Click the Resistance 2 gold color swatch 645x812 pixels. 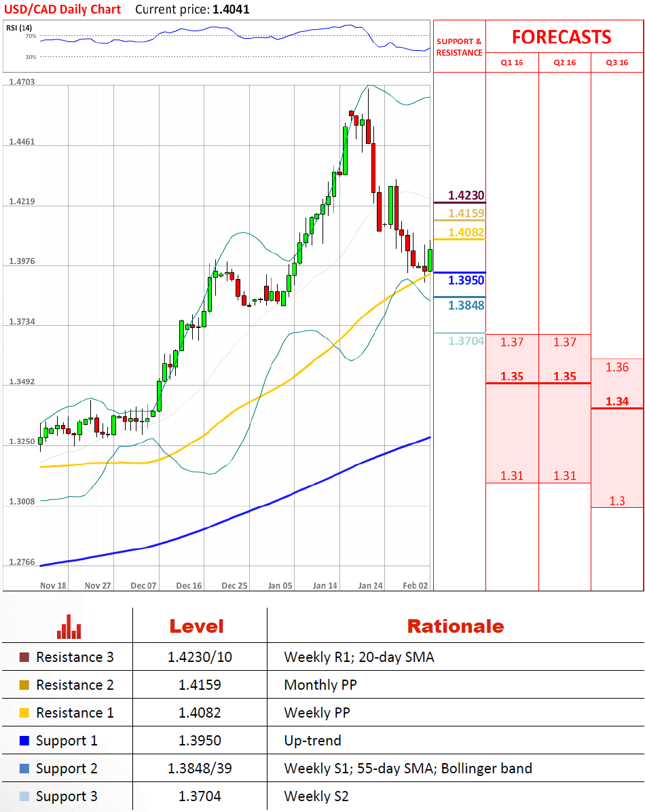[x=24, y=685]
